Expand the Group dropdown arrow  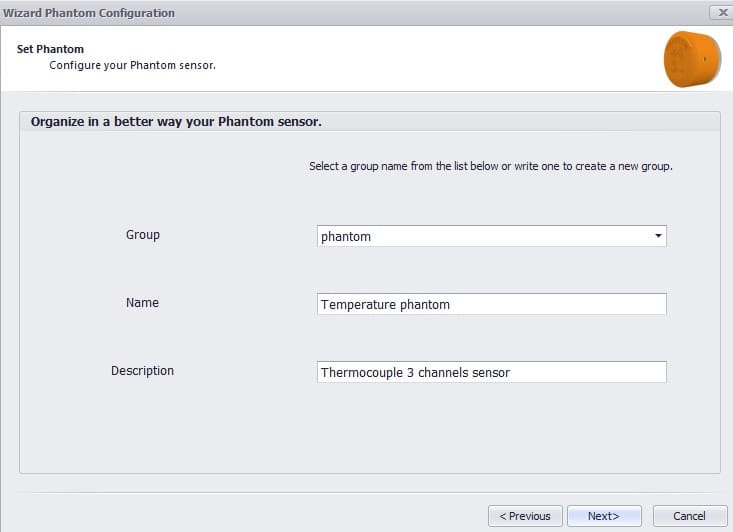[x=657, y=236]
